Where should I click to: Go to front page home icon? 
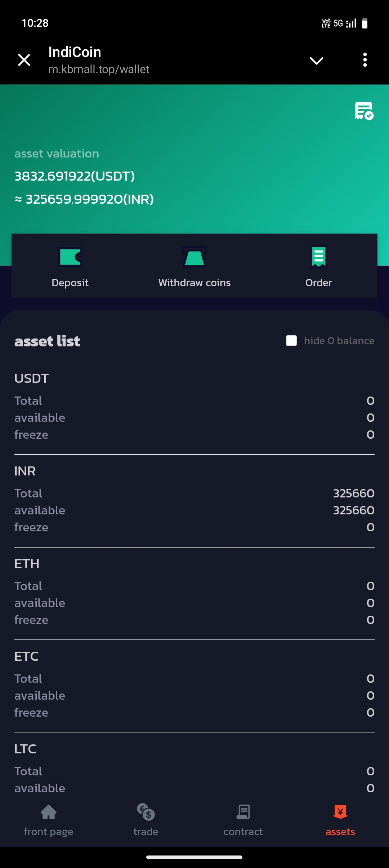pos(49,812)
